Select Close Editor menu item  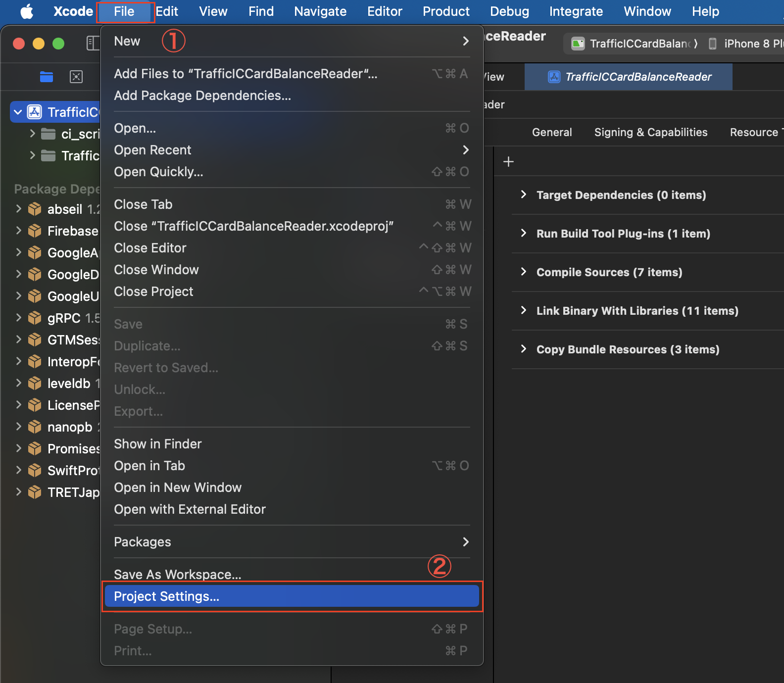click(292, 248)
